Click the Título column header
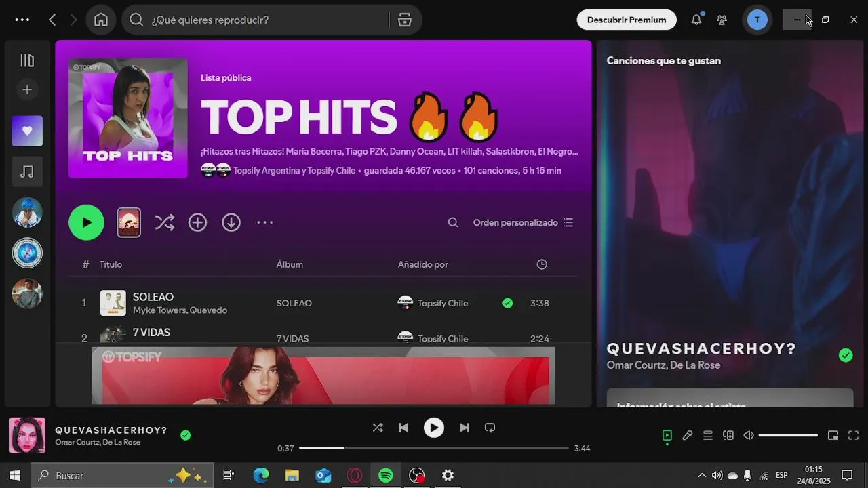The image size is (868, 488). click(111, 264)
